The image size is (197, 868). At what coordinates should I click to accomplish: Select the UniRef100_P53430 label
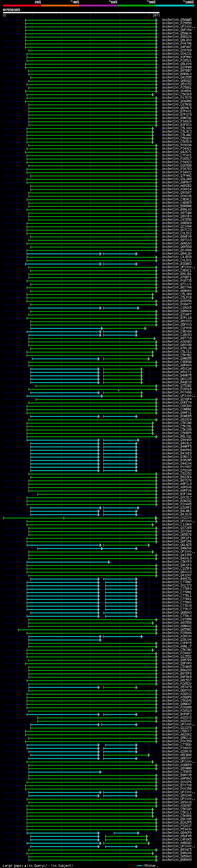pyautogui.click(x=177, y=829)
